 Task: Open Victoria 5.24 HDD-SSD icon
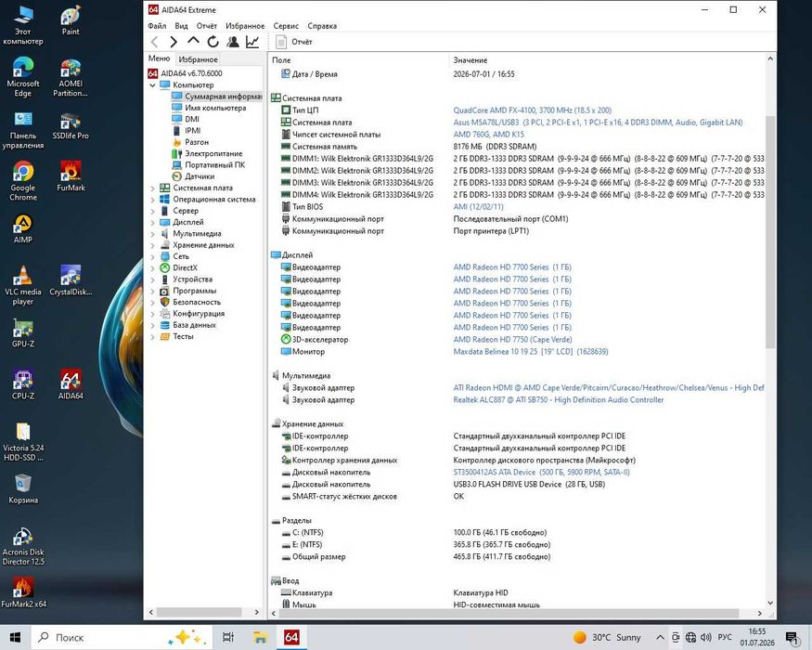pos(23,442)
